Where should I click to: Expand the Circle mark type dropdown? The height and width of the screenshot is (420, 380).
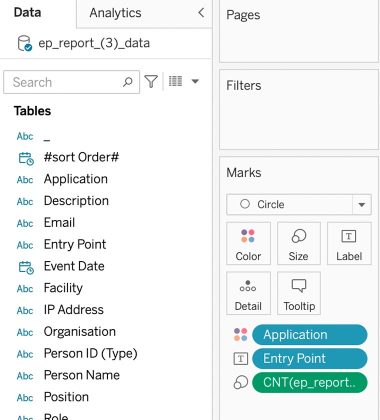[x=362, y=205]
